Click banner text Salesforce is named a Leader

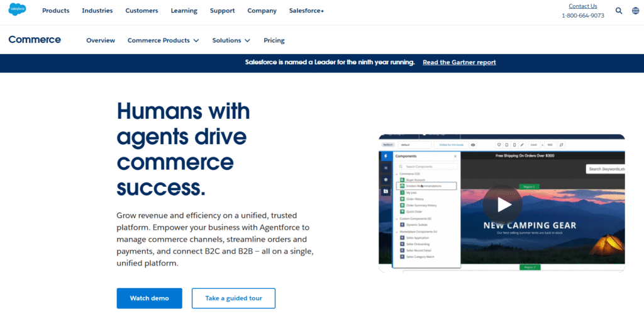point(330,62)
